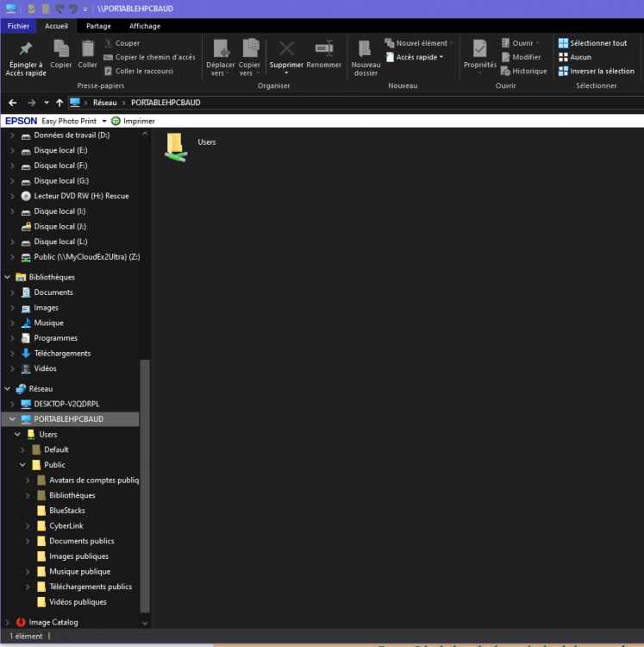Switch to the Accueil tab
Screen dimensions: 644x647
(57, 26)
